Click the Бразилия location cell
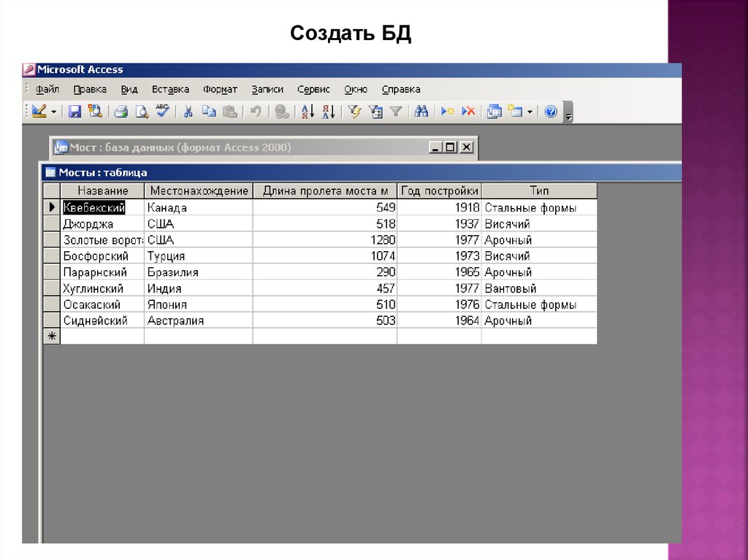 [199, 272]
